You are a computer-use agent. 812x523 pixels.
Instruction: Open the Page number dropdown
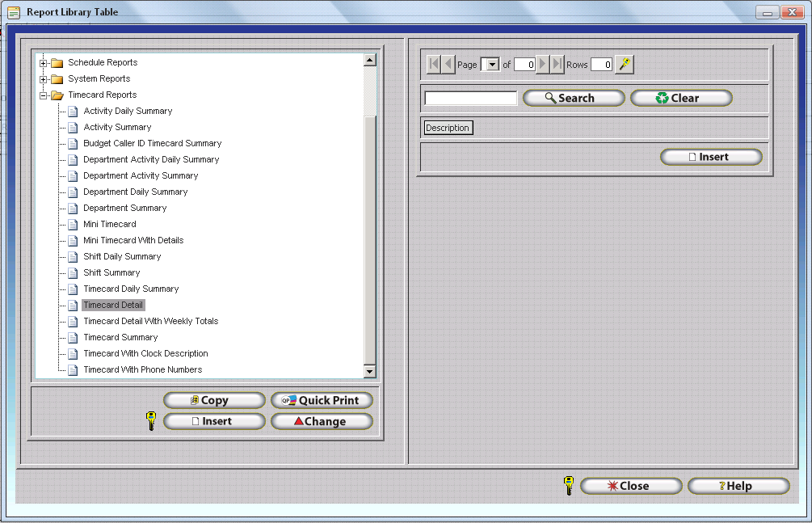490,65
